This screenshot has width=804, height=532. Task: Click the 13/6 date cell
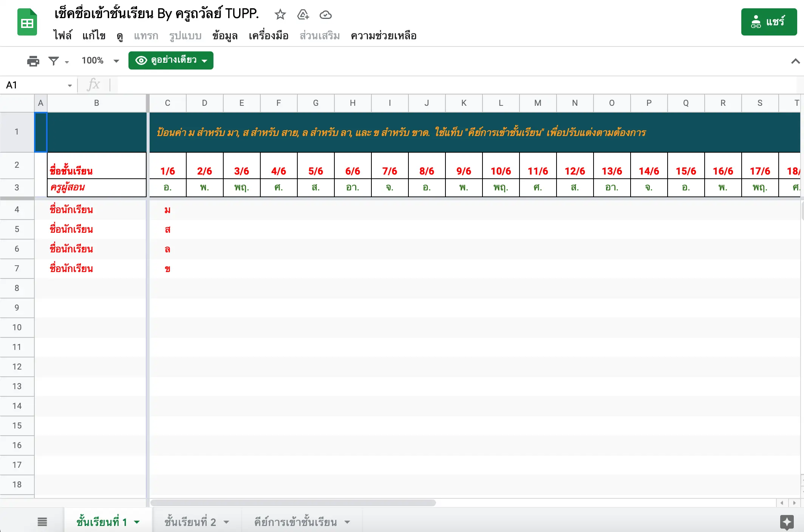(x=612, y=166)
